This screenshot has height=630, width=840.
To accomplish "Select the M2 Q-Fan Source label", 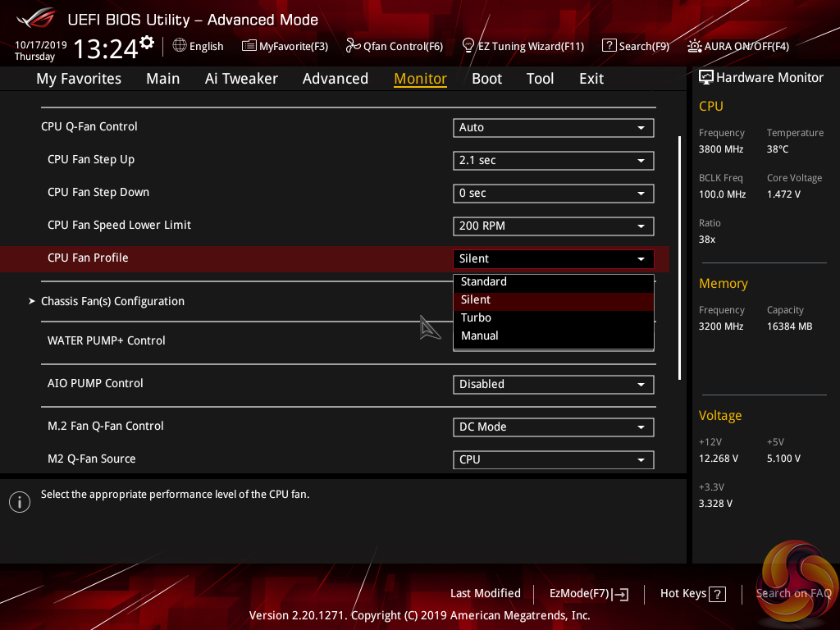I will click(92, 459).
